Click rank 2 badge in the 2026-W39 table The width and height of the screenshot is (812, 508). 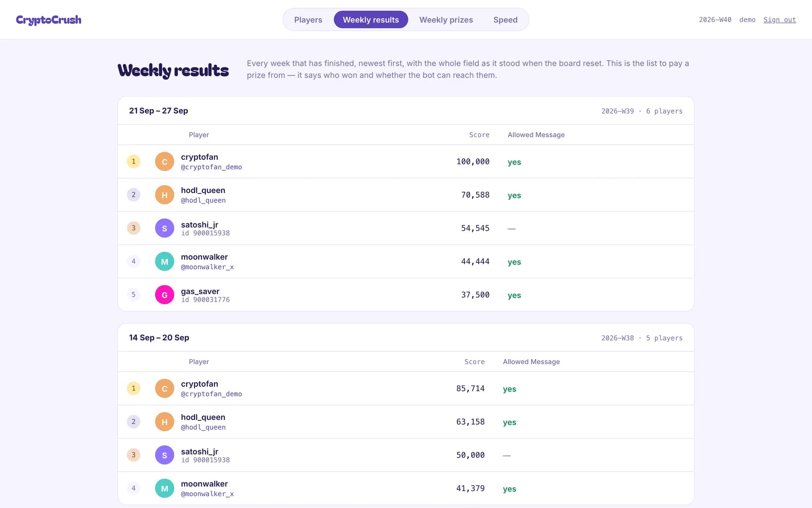[x=134, y=195]
